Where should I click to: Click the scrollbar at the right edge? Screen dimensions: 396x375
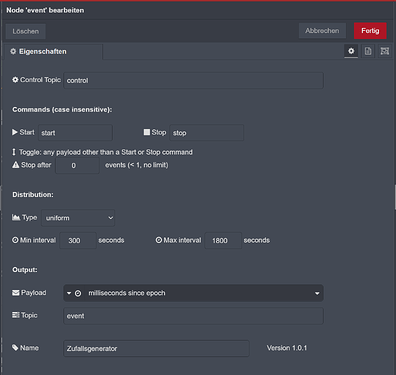(395, 197)
